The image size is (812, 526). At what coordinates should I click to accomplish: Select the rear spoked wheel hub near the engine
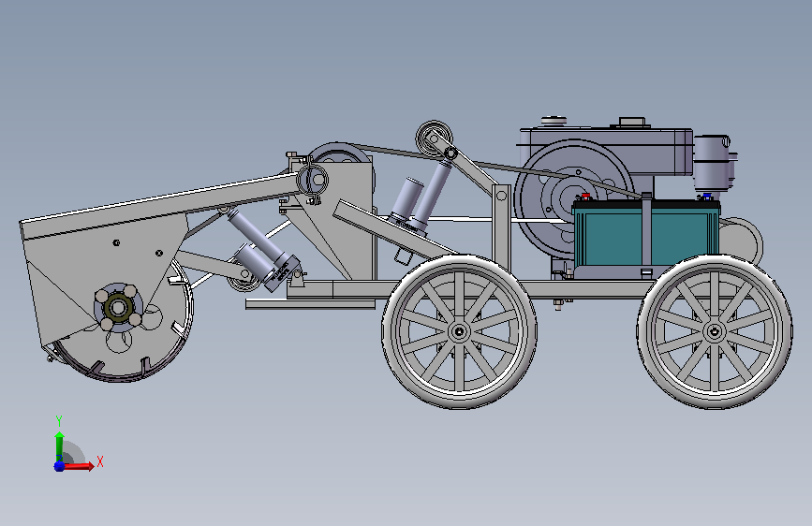tap(714, 332)
